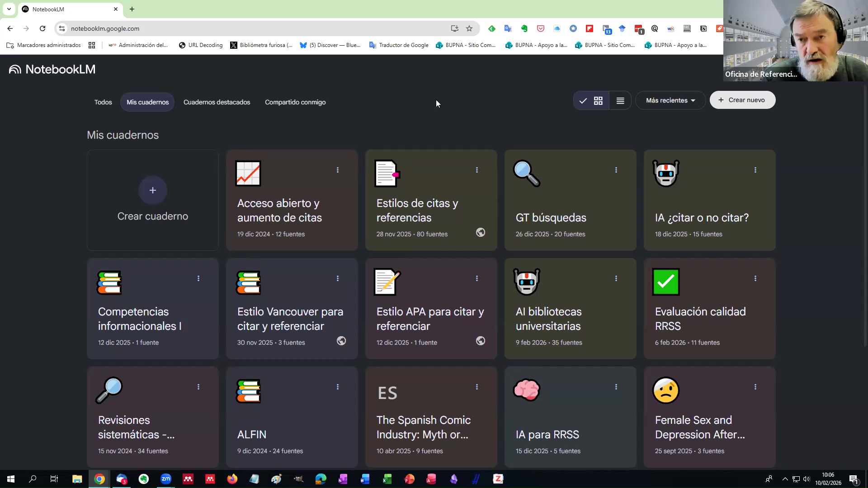Open Cuadernos destacados tab
Image resolution: width=868 pixels, height=488 pixels.
coord(217,102)
